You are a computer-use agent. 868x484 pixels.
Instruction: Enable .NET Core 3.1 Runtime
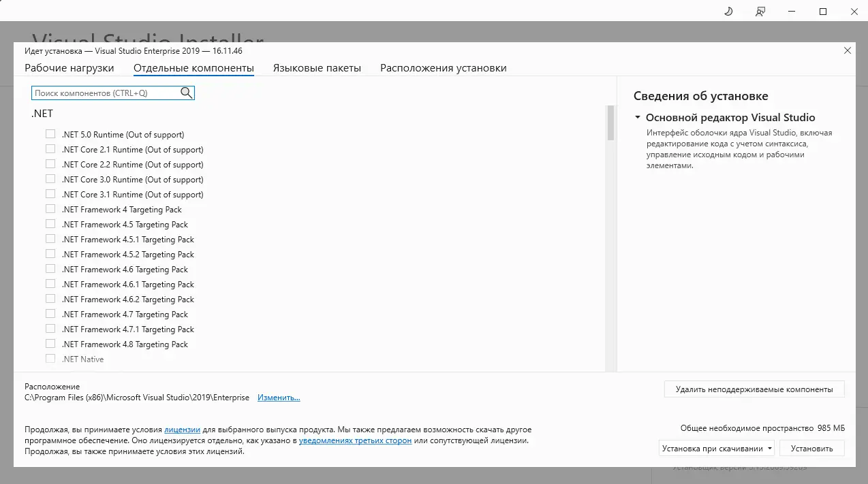50,193
